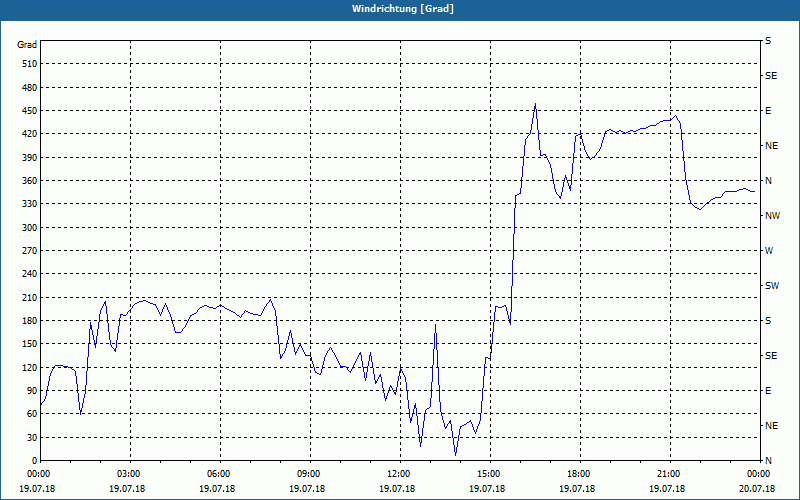The width and height of the screenshot is (800, 500).
Task: Select the 20.07.18 date label
Action: pos(757,488)
